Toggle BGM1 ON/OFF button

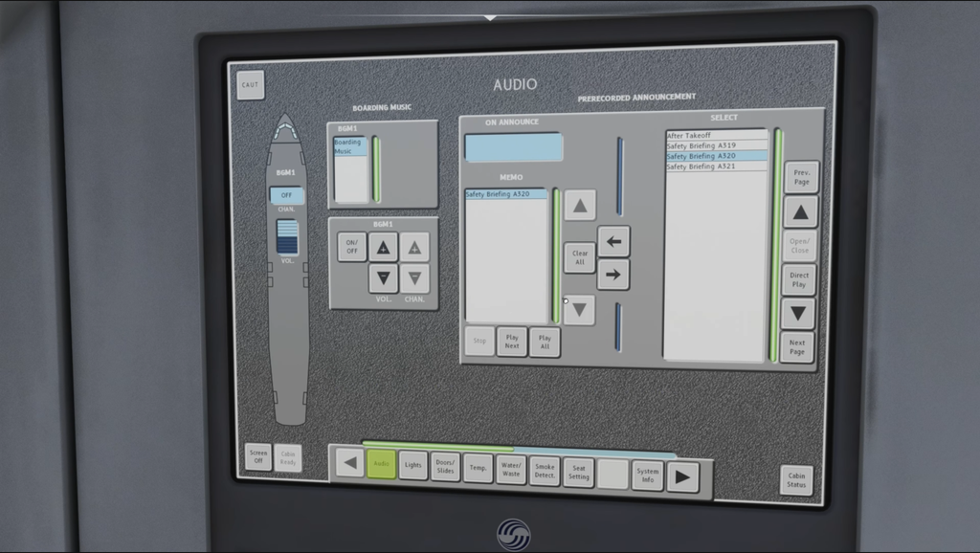click(352, 247)
